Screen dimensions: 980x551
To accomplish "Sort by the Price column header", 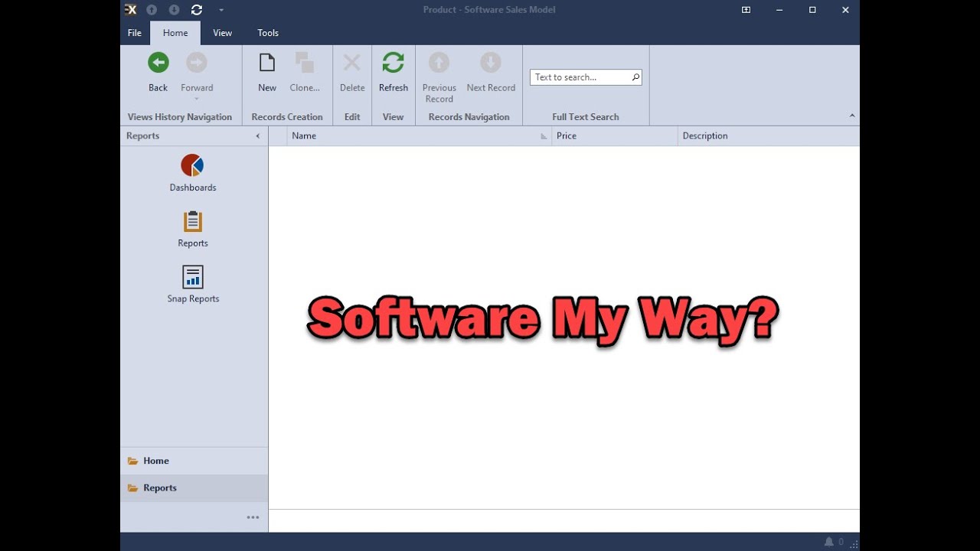I will (x=615, y=136).
